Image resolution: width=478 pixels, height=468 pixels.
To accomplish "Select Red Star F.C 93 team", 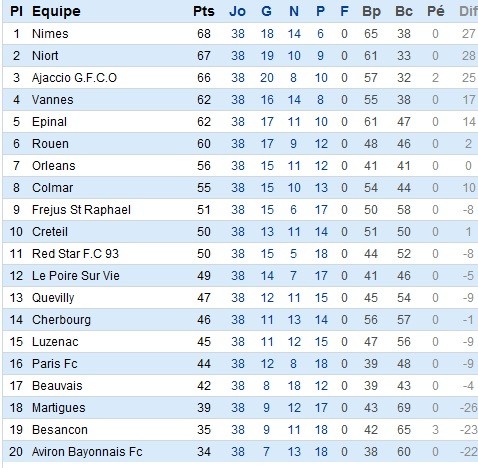I will point(75,254).
